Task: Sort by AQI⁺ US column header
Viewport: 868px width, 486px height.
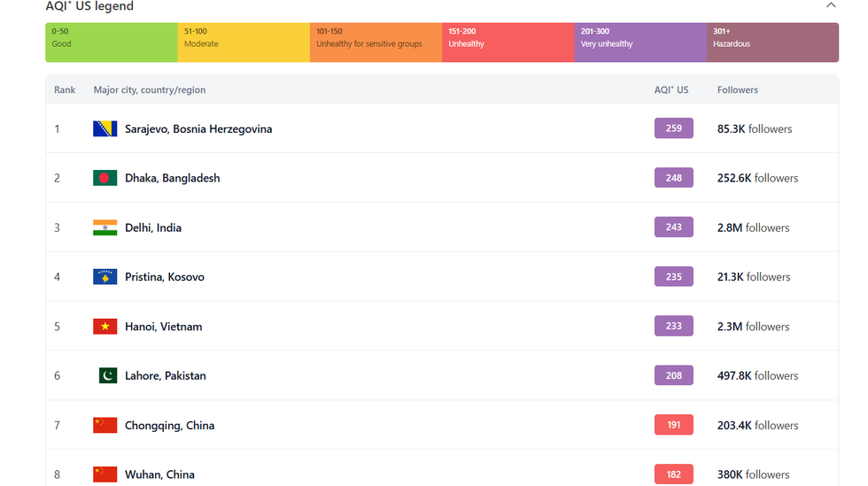Action: click(670, 90)
